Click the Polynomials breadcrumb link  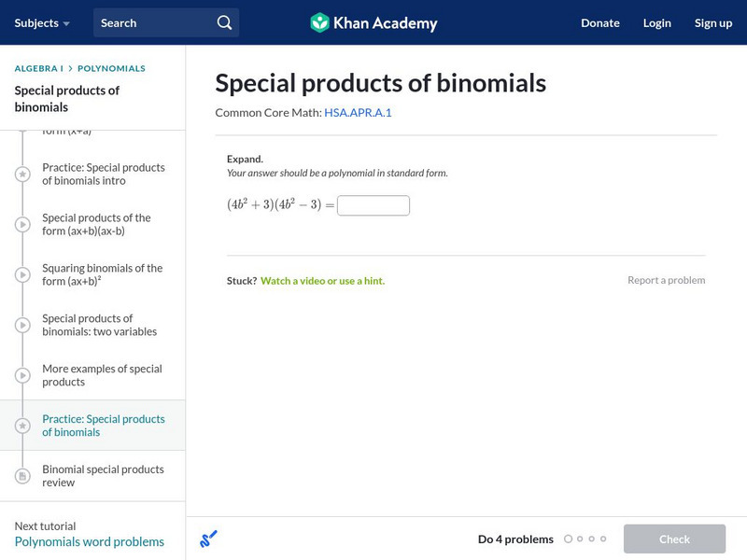point(111,68)
